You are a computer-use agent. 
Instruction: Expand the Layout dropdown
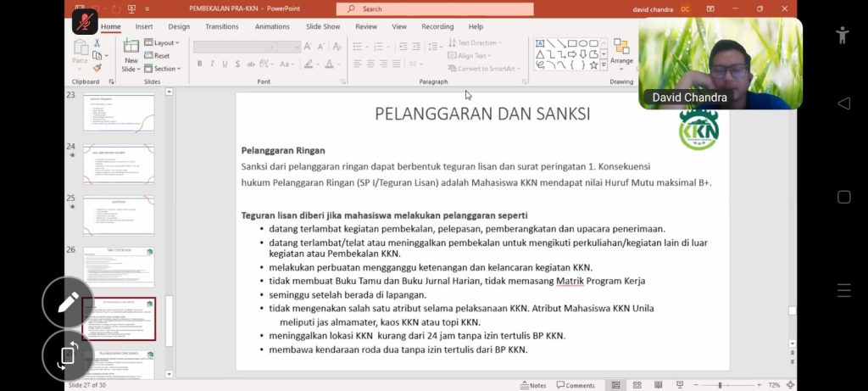click(x=161, y=42)
